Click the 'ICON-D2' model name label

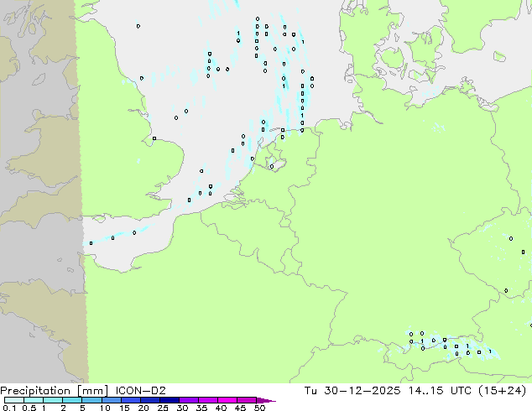pos(140,391)
